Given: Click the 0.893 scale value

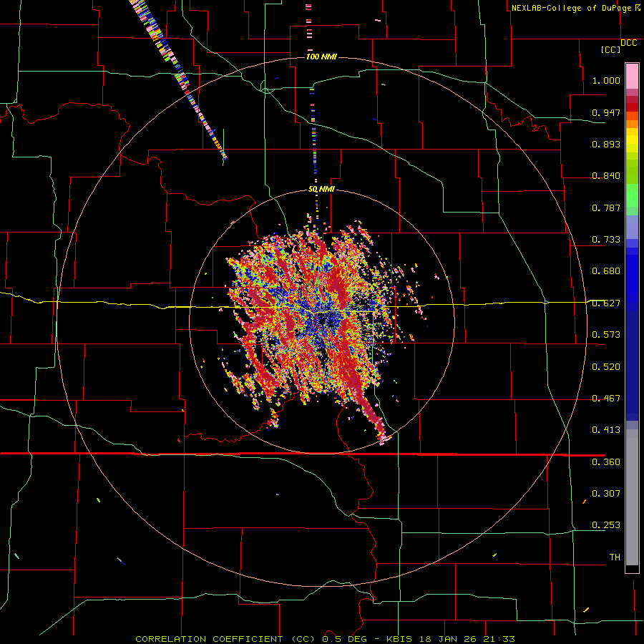Looking at the screenshot, I should click(x=606, y=144).
